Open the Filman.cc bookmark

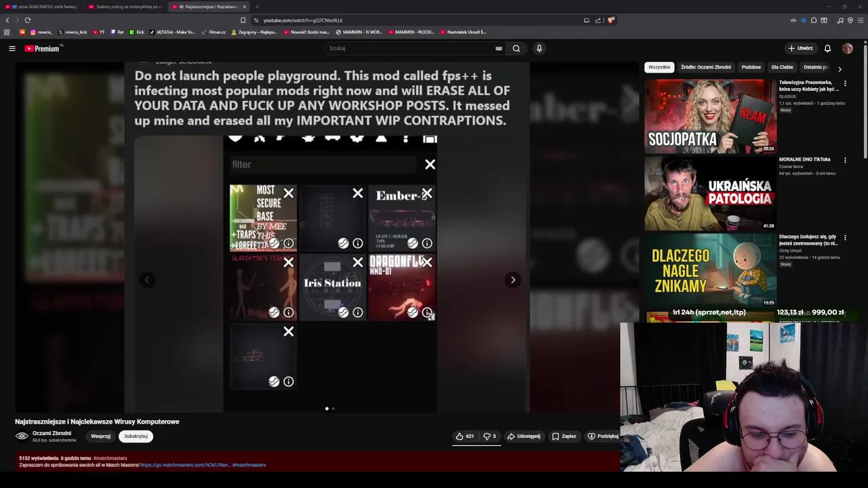[x=214, y=32]
